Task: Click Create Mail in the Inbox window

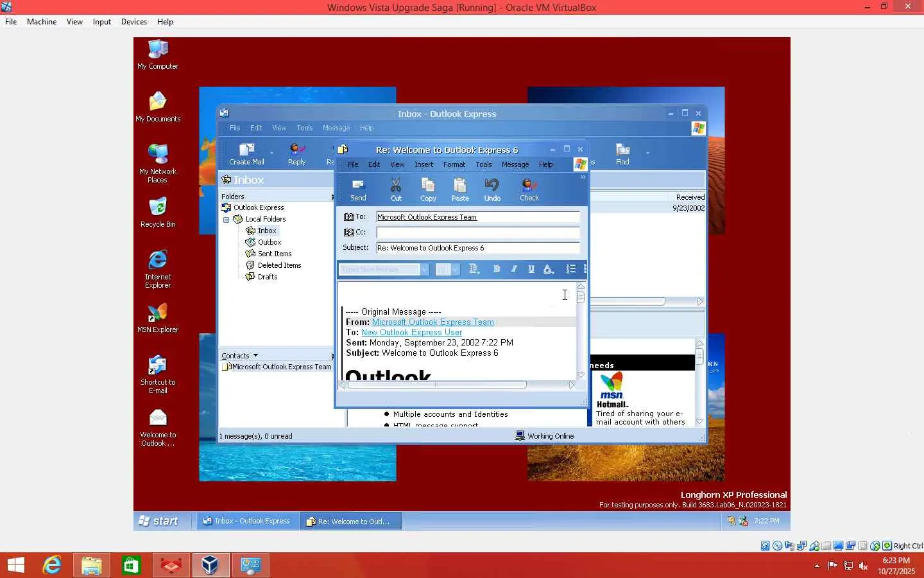Action: click(246, 154)
